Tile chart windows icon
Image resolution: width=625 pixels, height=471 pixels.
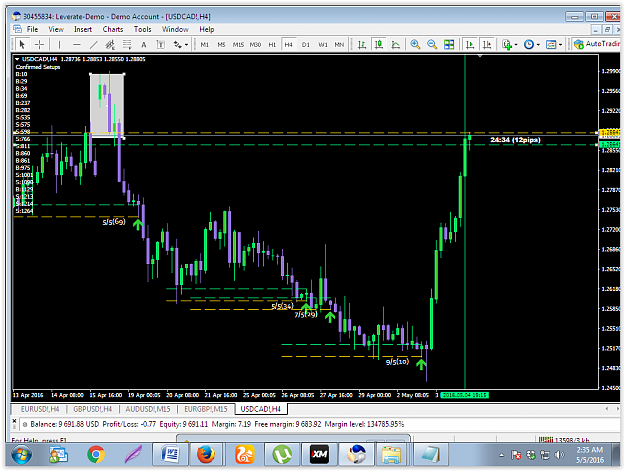pos(449,44)
